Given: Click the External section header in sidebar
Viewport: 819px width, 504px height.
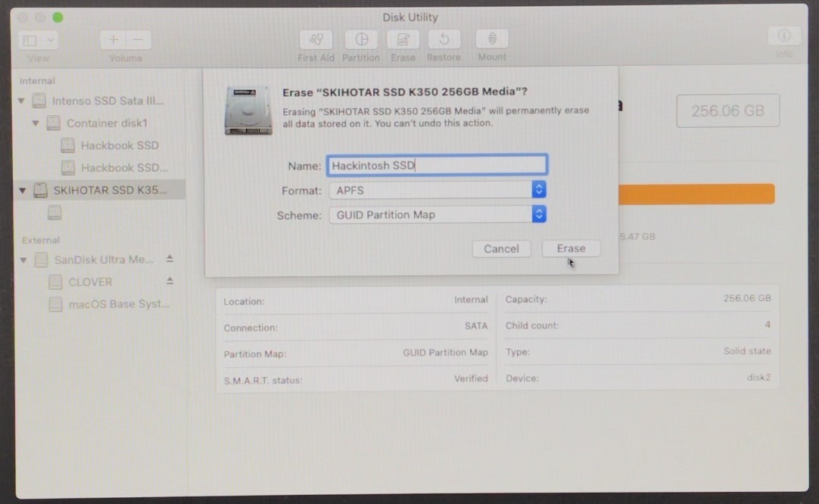Looking at the screenshot, I should pyautogui.click(x=41, y=240).
